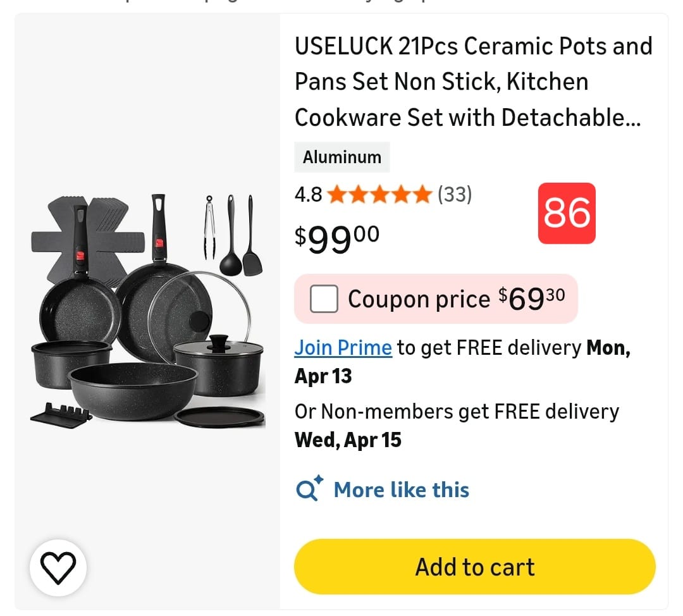Click the Aluminum material tag
Viewport: 683px width, 616px height.
[342, 157]
